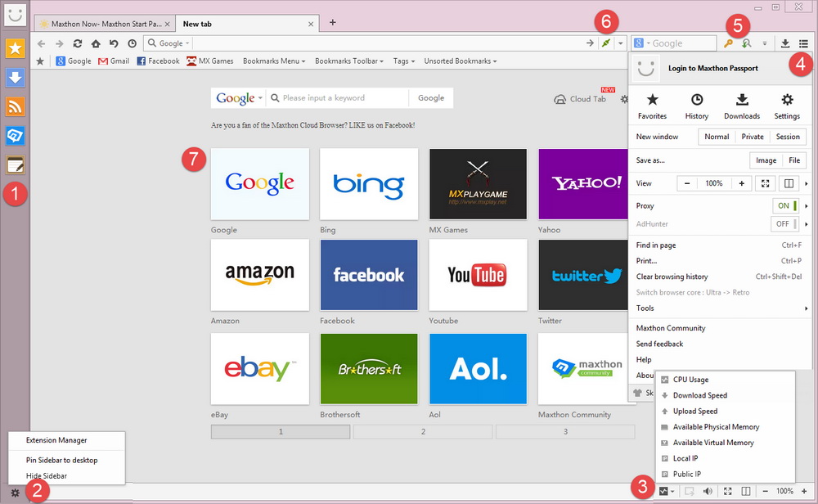Open the dropdown arrow beside the system monitor icon
The width and height of the screenshot is (818, 504).
coord(672,492)
